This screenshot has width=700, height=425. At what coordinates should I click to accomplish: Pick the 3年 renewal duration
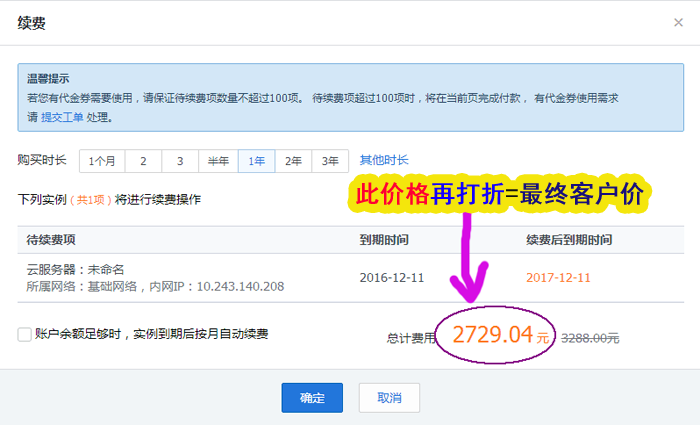pos(329,160)
